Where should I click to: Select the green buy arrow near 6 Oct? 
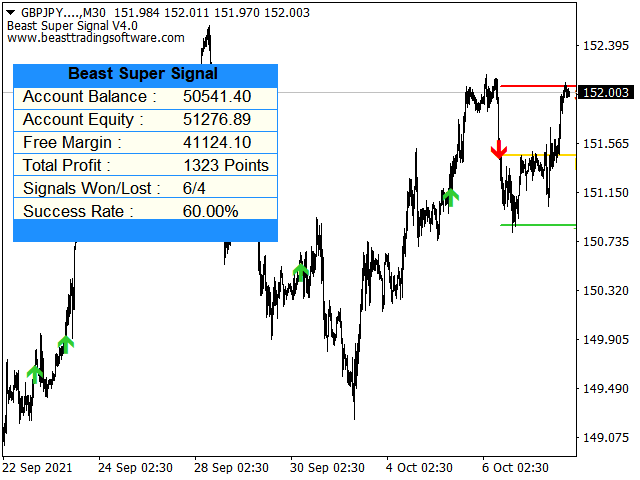pos(451,198)
